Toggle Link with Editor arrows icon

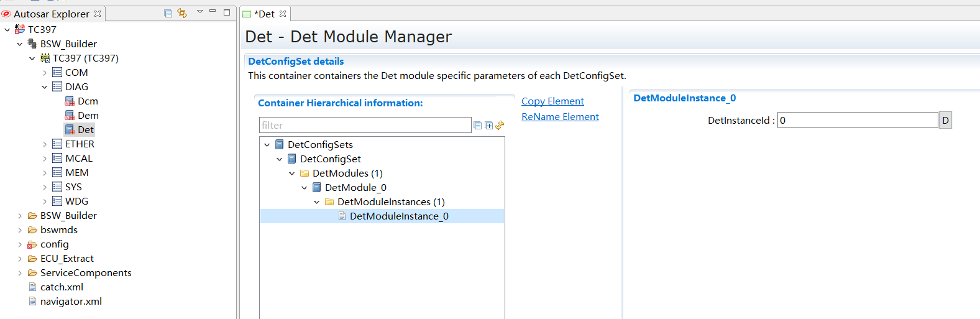[x=182, y=13]
